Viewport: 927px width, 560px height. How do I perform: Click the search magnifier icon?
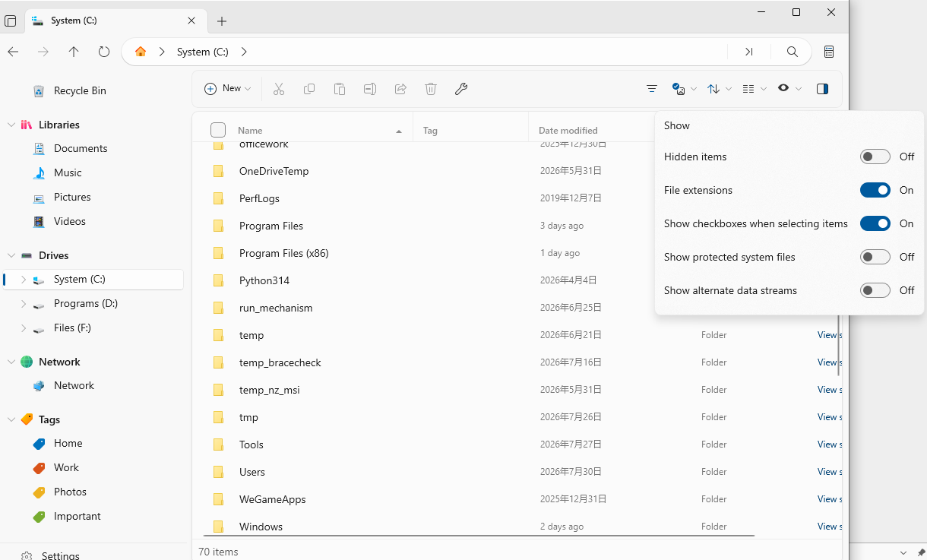click(793, 52)
